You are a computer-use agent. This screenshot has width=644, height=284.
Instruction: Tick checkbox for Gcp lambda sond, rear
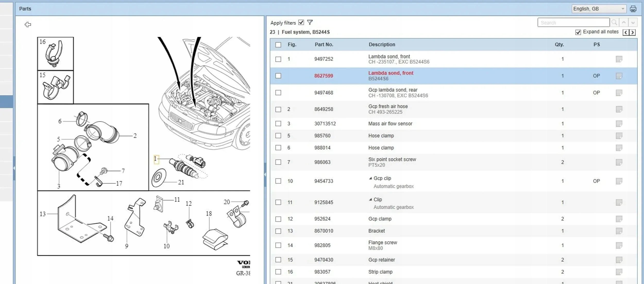point(278,93)
